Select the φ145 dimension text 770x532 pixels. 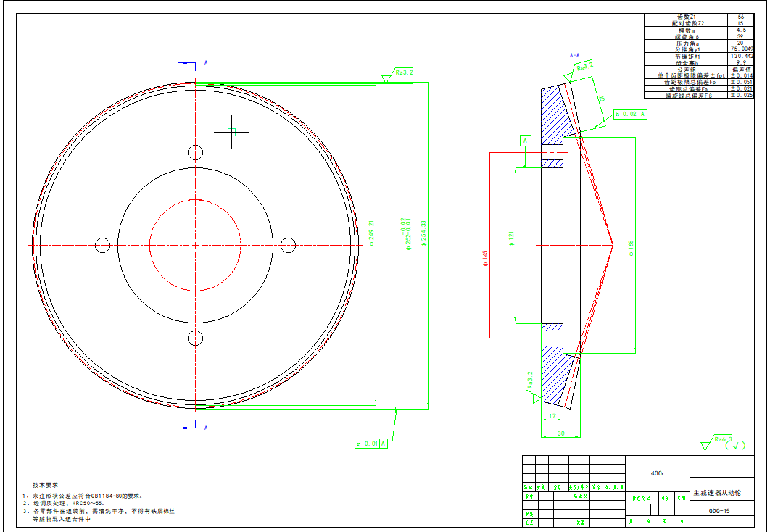pos(484,257)
